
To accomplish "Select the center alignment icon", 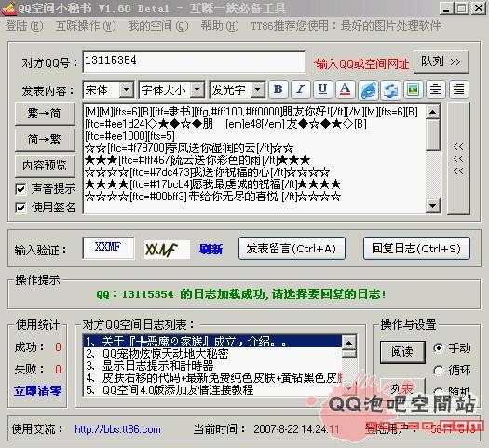I will click(436, 89).
